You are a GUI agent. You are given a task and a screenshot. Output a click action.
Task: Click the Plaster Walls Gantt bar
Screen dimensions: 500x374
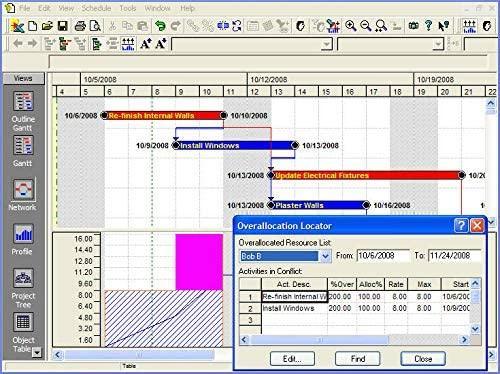[x=319, y=205]
